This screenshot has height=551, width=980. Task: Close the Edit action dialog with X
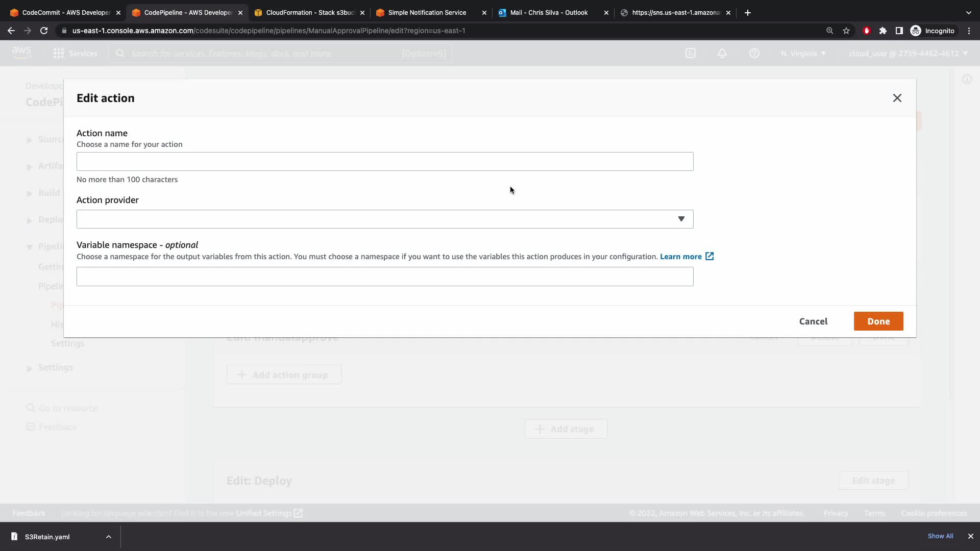click(897, 98)
